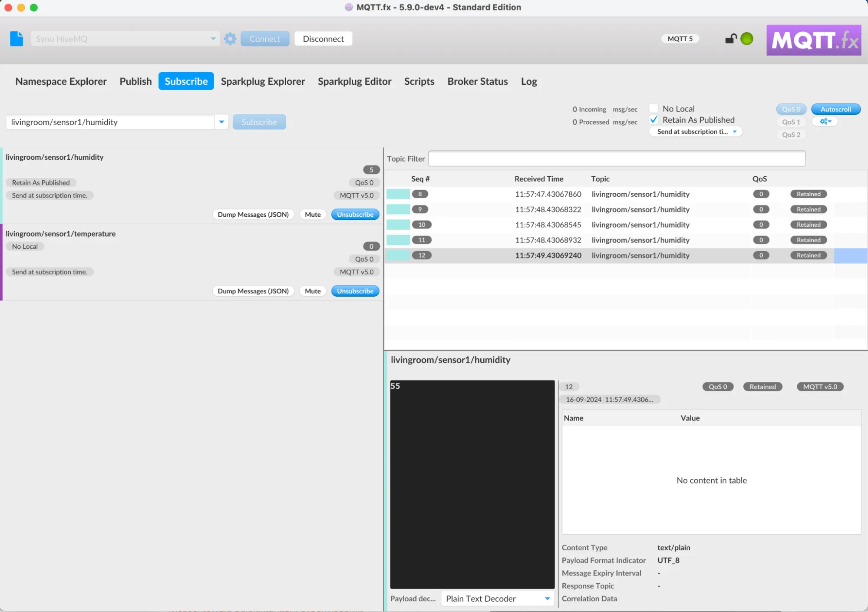Click the Name column header in properties table
This screenshot has height=612, width=868.
pyautogui.click(x=573, y=418)
